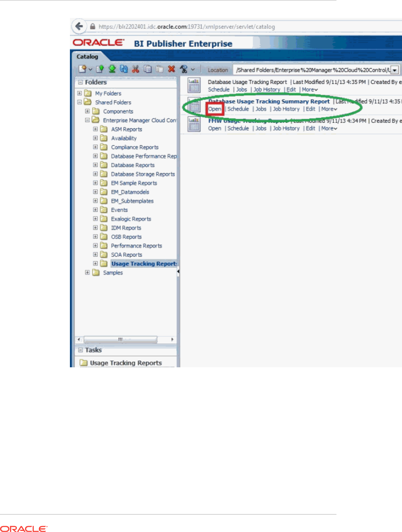Image resolution: width=402 pixels, height=532 pixels.
Task: Open More menu for Summary Report
Action: point(329,109)
